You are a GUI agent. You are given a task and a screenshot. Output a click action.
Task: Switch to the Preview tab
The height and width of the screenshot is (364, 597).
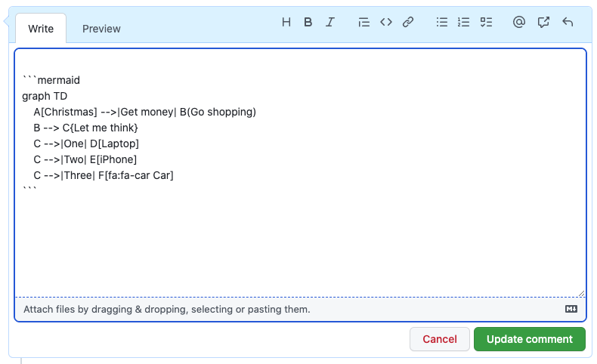(x=101, y=29)
